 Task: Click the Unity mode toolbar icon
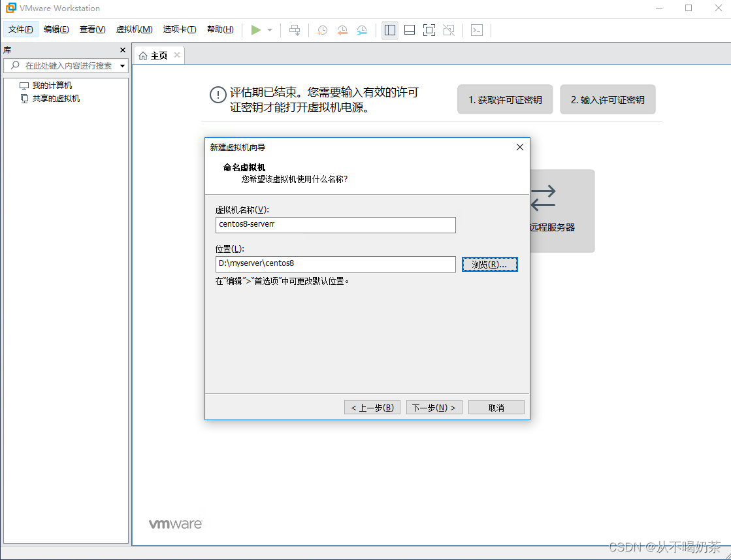[449, 30]
